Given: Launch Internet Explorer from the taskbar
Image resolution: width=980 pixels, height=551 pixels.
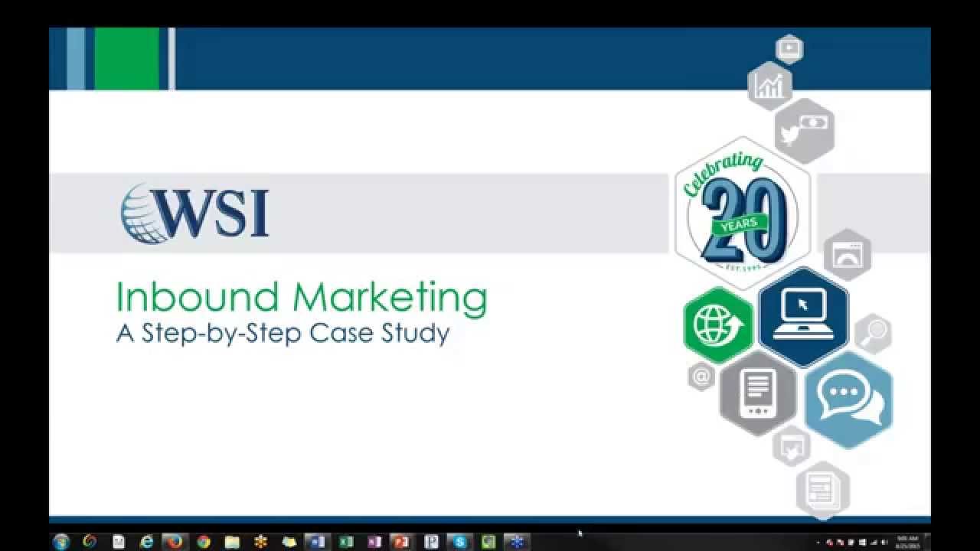Looking at the screenshot, I should tap(147, 542).
